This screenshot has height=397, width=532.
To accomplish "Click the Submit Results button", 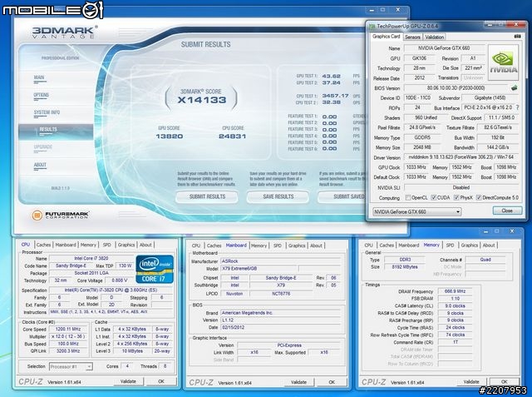I will 207,196.
